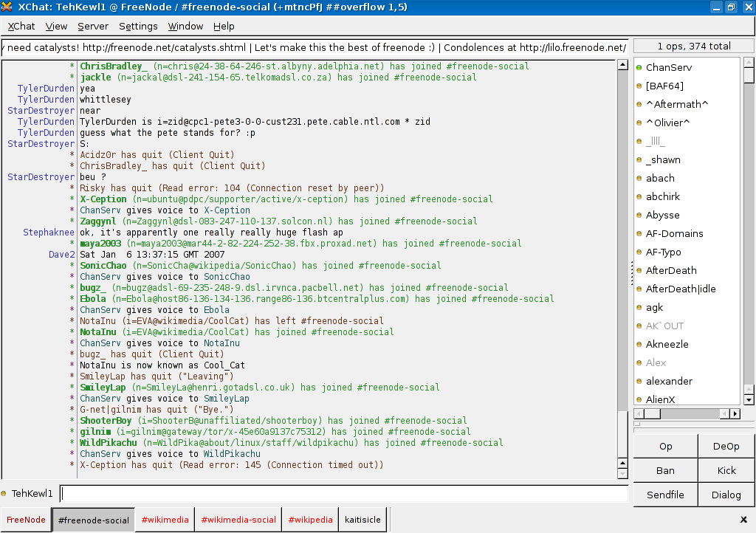The height and width of the screenshot is (533, 756).
Task: Click the user list horizontal scroll-right arrow
Action: (735, 413)
